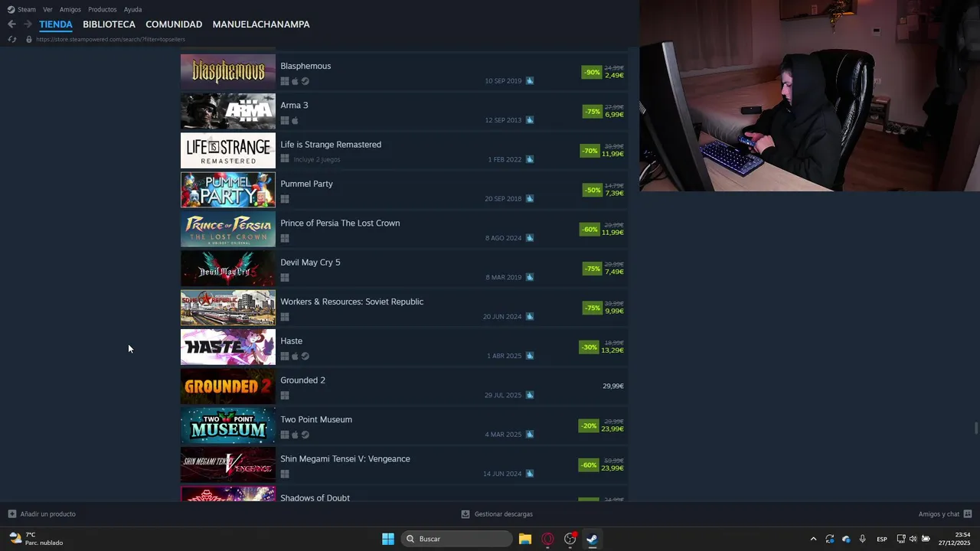Click the downloads icon by Gestionar descargas

[465, 514]
